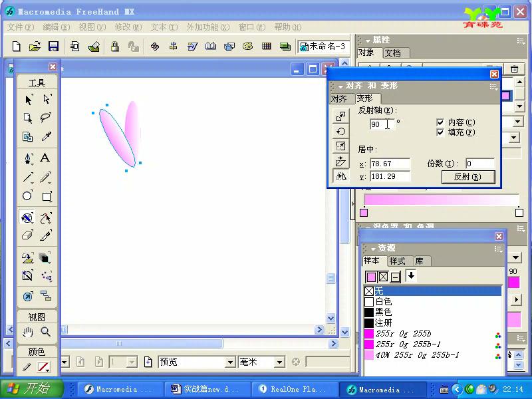This screenshot has height=399, width=532.
Task: Close the 资源 floating panel
Action: [x=499, y=236]
